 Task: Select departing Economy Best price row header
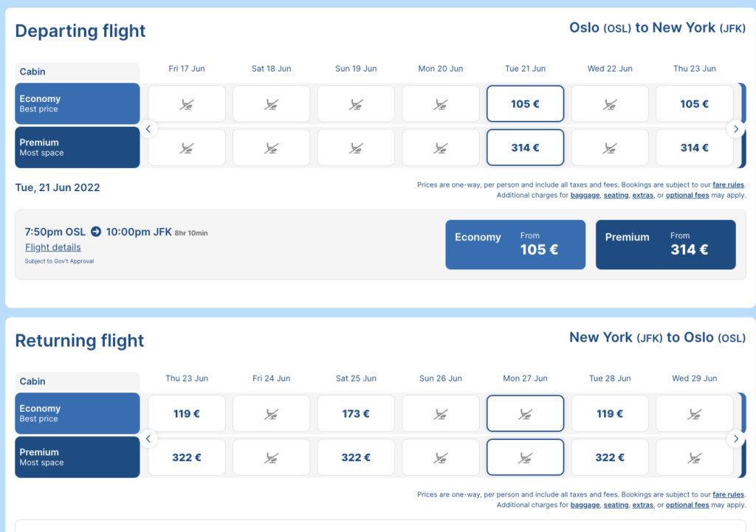77,103
